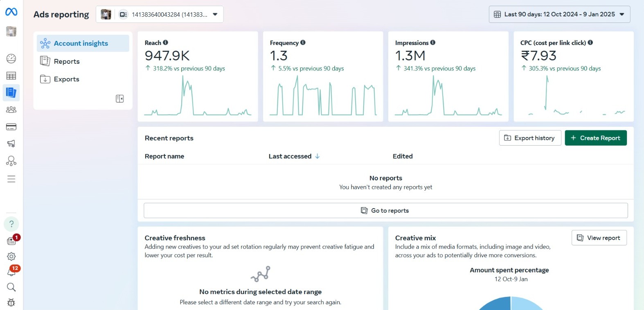Viewport: 644px width, 310px height.
Task: Click the 1.3M impressions value
Action: (x=410, y=56)
